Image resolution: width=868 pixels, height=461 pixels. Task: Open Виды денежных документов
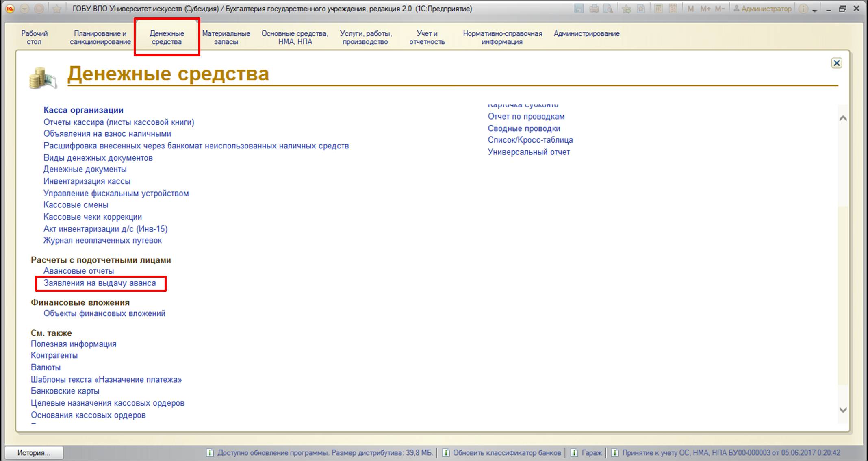click(98, 158)
